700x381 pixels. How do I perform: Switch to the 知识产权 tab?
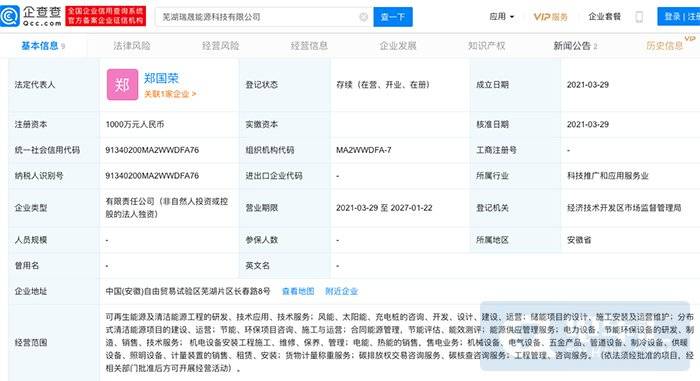pos(487,46)
